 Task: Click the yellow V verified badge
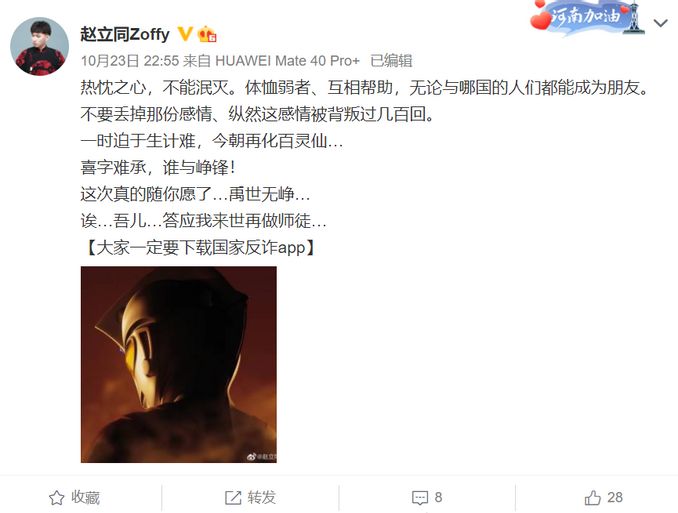[x=185, y=33]
